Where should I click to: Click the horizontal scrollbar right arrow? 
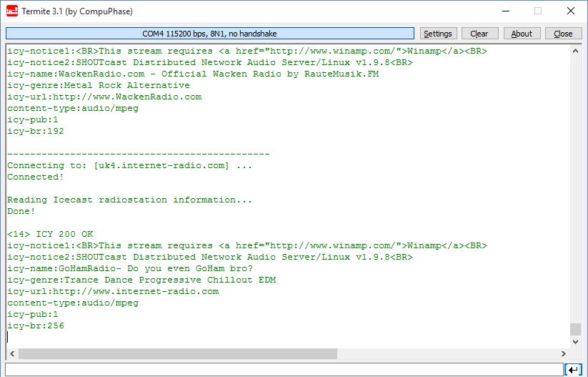click(x=564, y=353)
